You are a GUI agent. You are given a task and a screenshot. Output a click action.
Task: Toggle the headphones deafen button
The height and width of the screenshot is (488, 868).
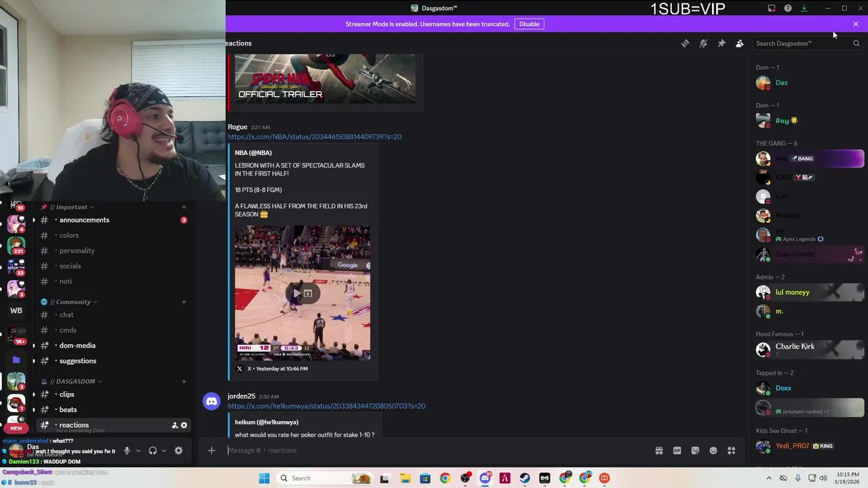click(153, 451)
